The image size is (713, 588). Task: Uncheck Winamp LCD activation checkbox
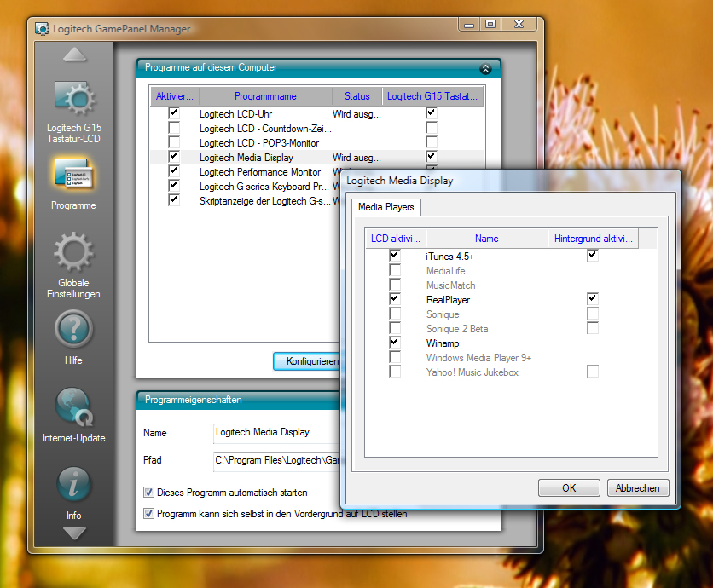[394, 343]
